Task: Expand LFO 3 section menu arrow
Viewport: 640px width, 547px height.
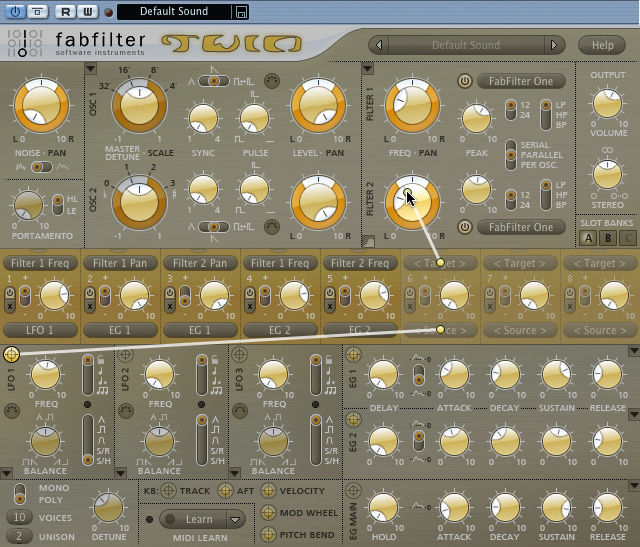Action: (x=234, y=474)
